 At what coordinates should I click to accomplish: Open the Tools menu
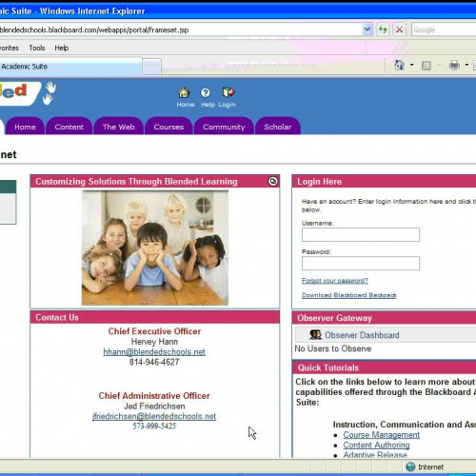(x=37, y=48)
